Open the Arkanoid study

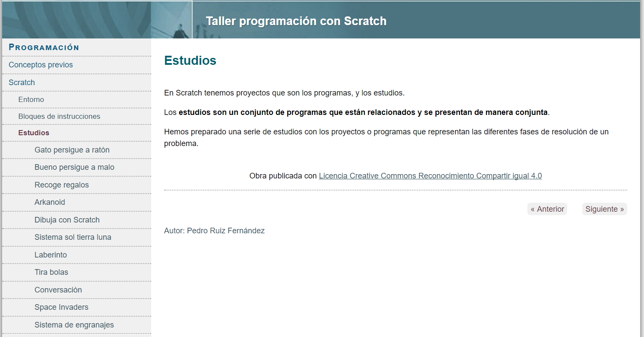click(50, 202)
